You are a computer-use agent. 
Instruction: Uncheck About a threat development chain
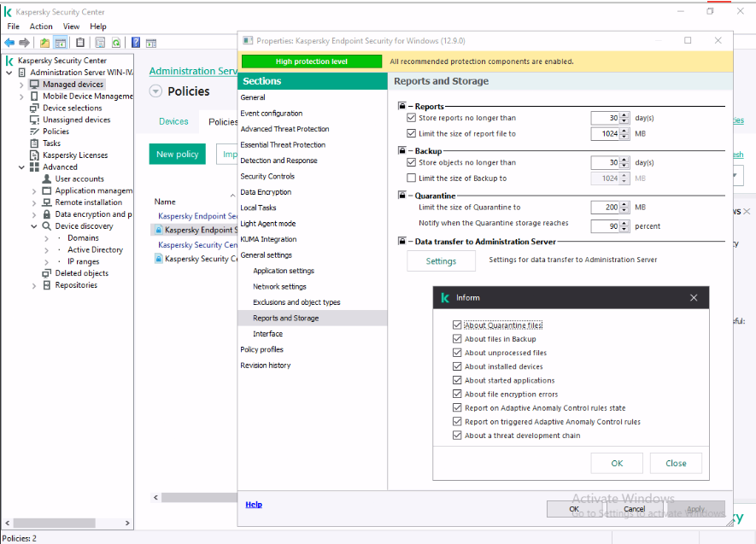coord(457,435)
